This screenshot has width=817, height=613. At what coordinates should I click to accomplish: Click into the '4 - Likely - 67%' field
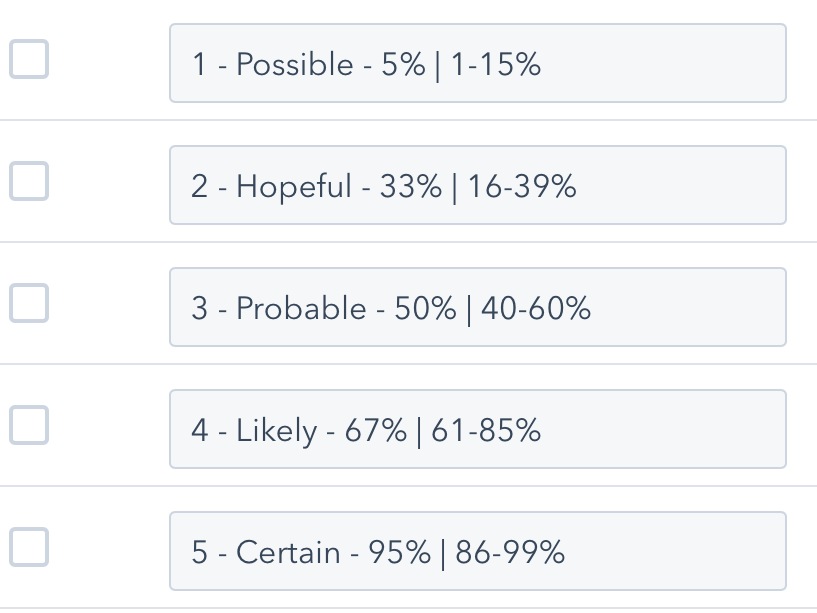tap(477, 429)
